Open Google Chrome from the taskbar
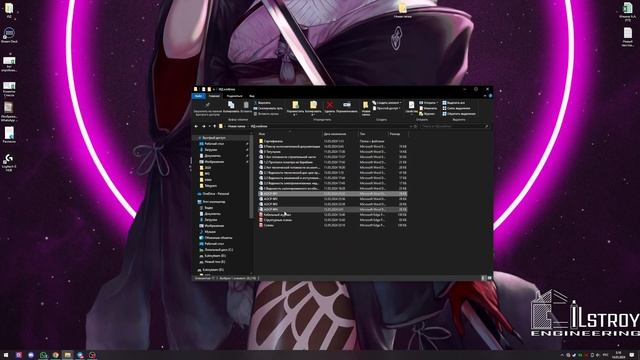The width and height of the screenshot is (640, 360). point(56,355)
